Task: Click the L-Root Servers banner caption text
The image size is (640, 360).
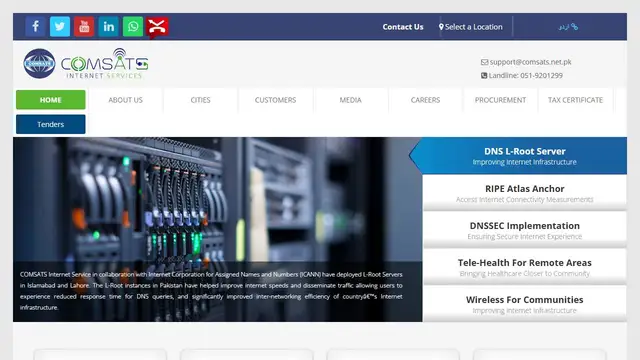Action: click(211, 291)
